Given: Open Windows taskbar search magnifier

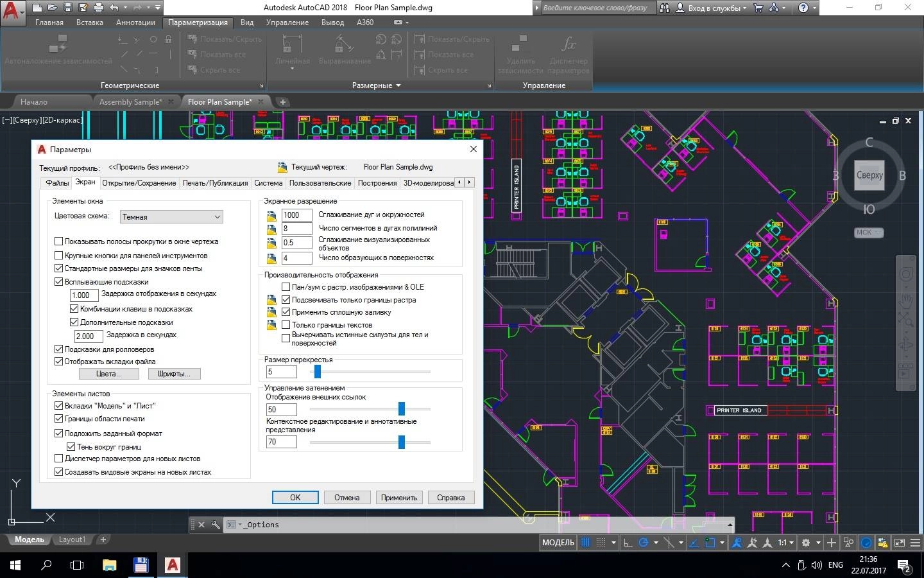Looking at the screenshot, I should click(x=46, y=565).
